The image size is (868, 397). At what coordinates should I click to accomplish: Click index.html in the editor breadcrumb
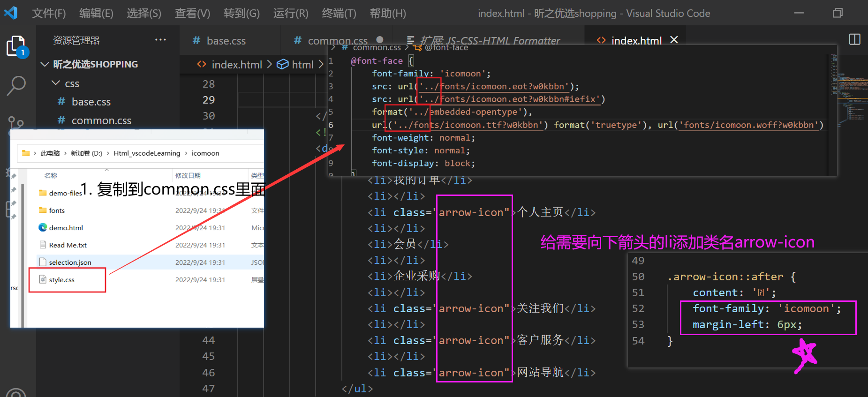click(x=237, y=65)
